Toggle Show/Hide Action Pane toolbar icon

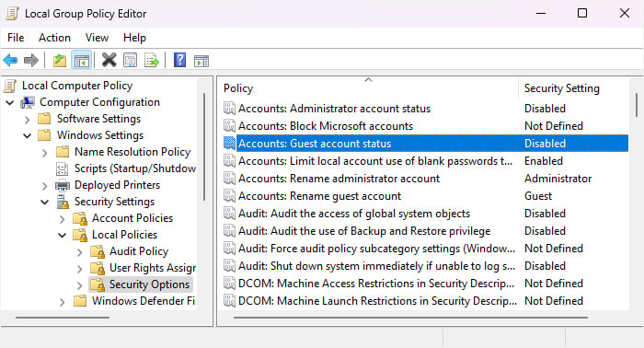click(201, 61)
